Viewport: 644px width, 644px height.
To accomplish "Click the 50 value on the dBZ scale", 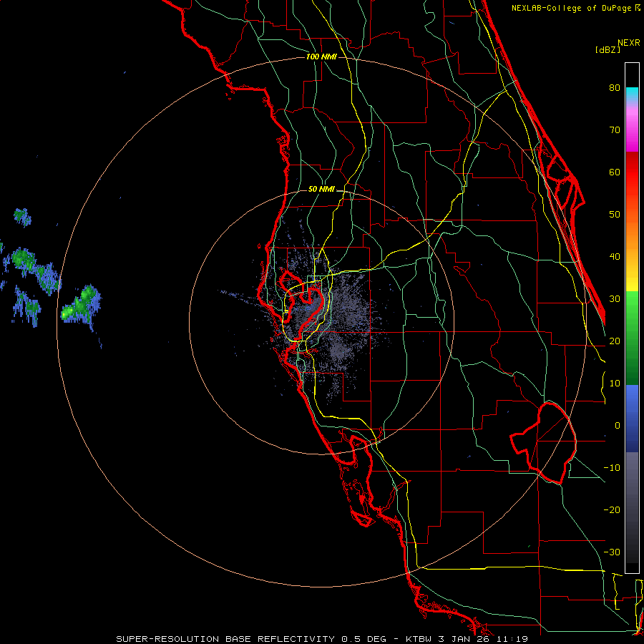I will (x=615, y=215).
